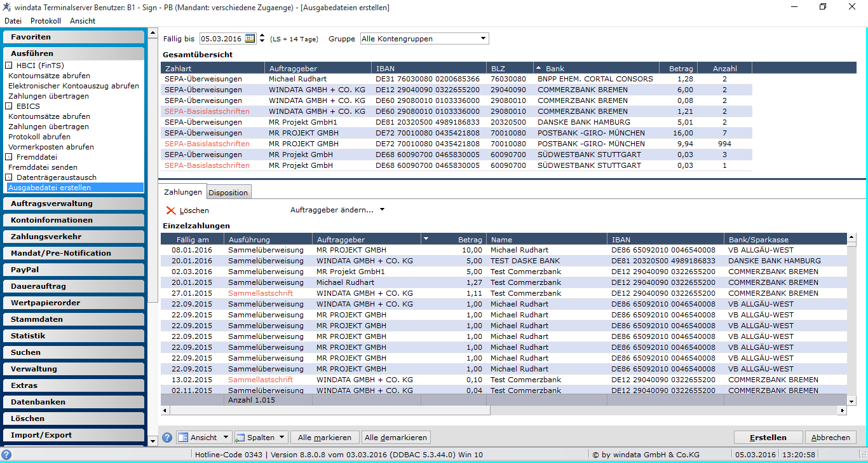
Task: Select Vormerkposten abrufen entry
Action: point(51,147)
